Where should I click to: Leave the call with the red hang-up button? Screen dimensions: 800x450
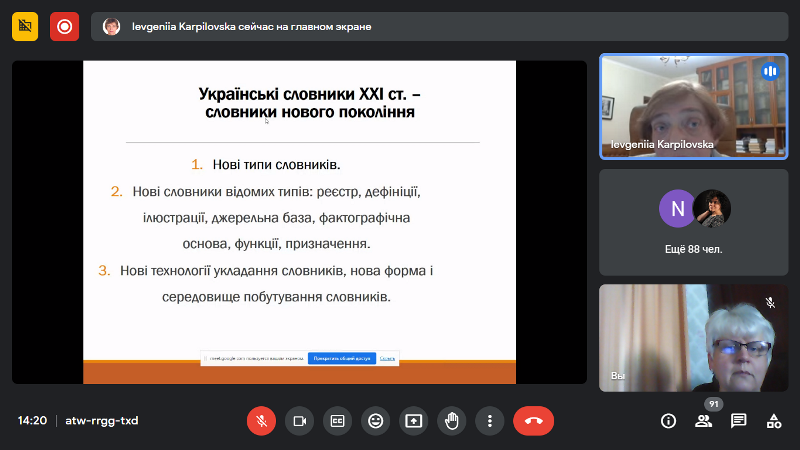pos(533,421)
